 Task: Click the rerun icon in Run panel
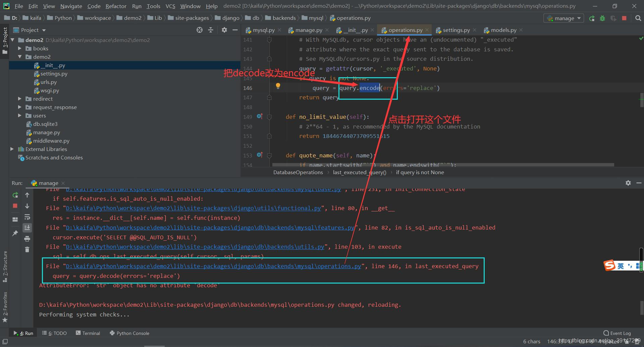(x=15, y=195)
